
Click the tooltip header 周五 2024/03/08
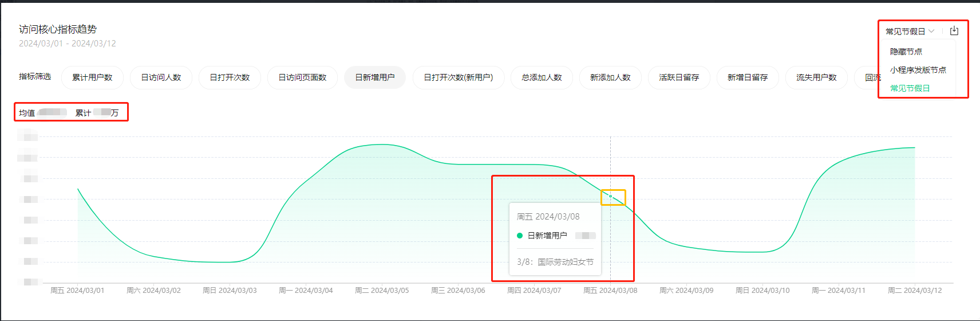[548, 217]
